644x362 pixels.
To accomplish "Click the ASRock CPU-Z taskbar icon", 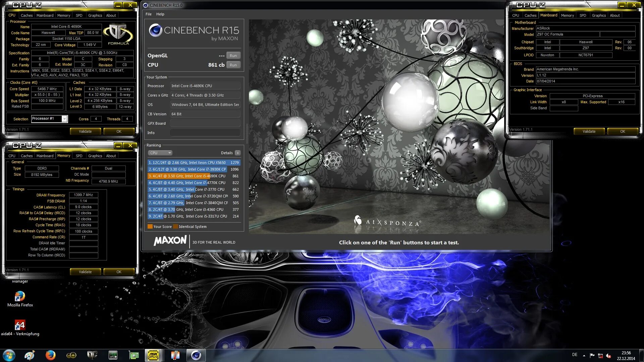I will [x=153, y=355].
